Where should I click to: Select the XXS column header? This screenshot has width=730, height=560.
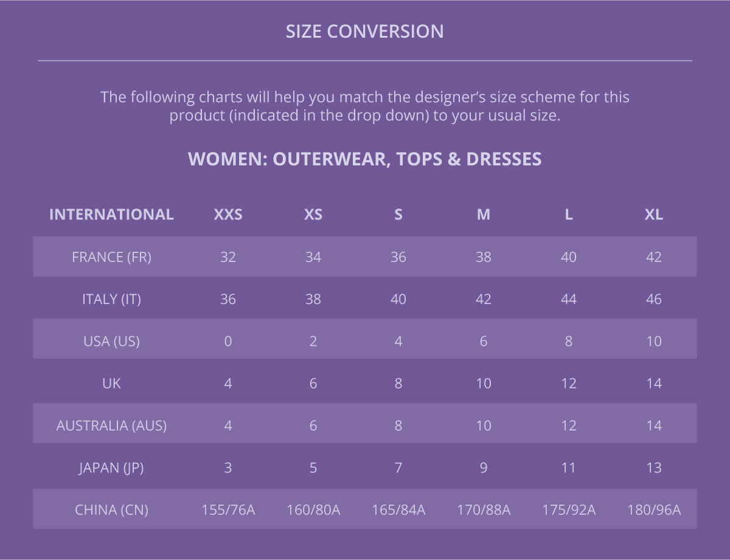pyautogui.click(x=228, y=215)
